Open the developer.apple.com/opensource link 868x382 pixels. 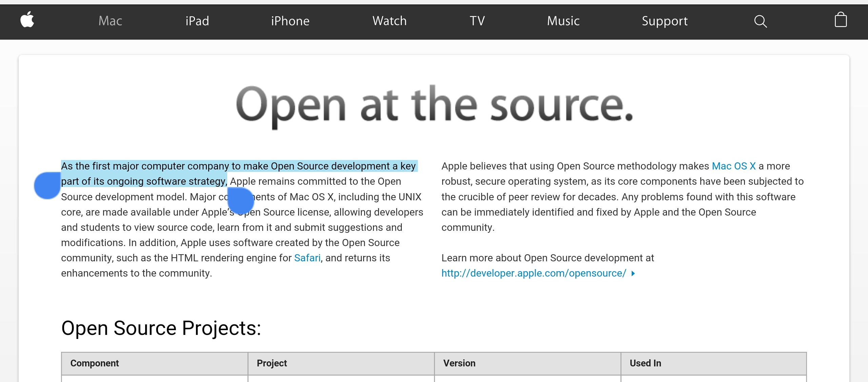click(x=534, y=273)
